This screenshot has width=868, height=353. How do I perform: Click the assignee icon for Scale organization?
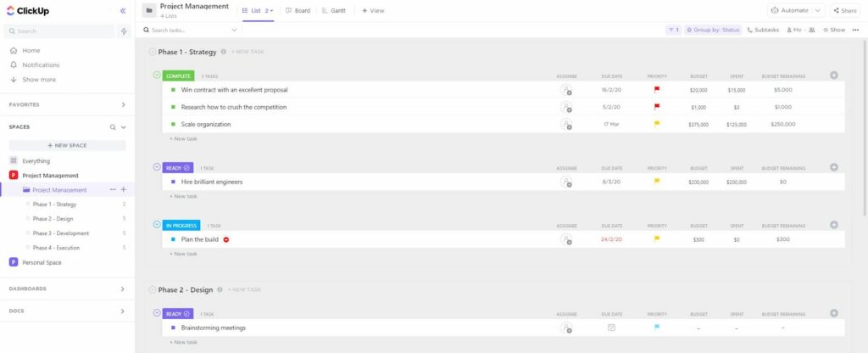point(565,124)
